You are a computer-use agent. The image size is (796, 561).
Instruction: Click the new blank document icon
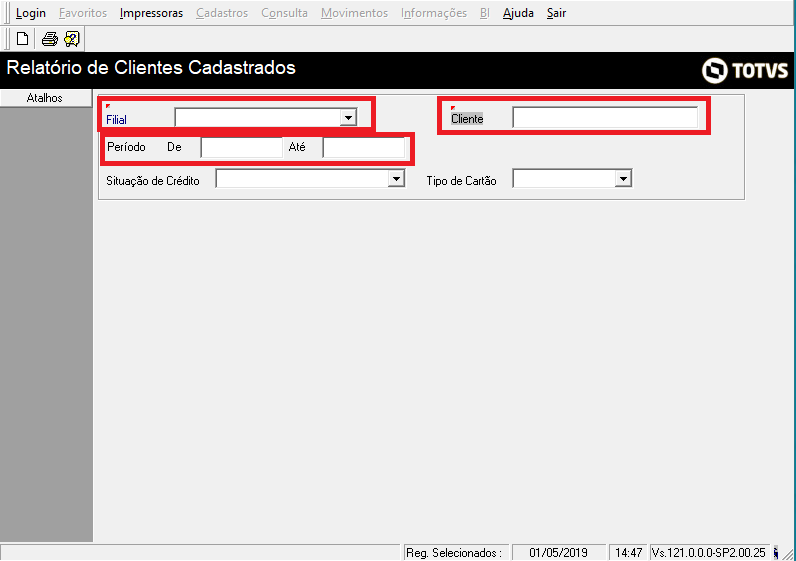click(x=22, y=39)
